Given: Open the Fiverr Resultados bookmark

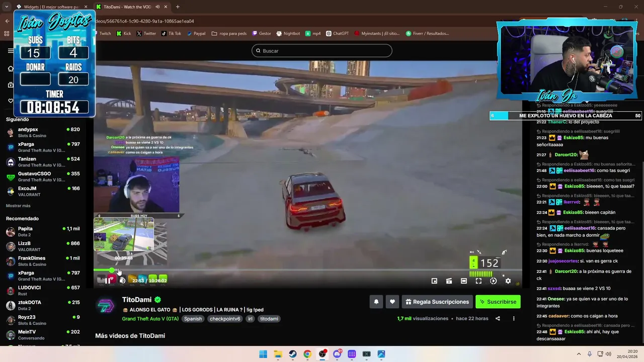Looking at the screenshot, I should (x=427, y=34).
